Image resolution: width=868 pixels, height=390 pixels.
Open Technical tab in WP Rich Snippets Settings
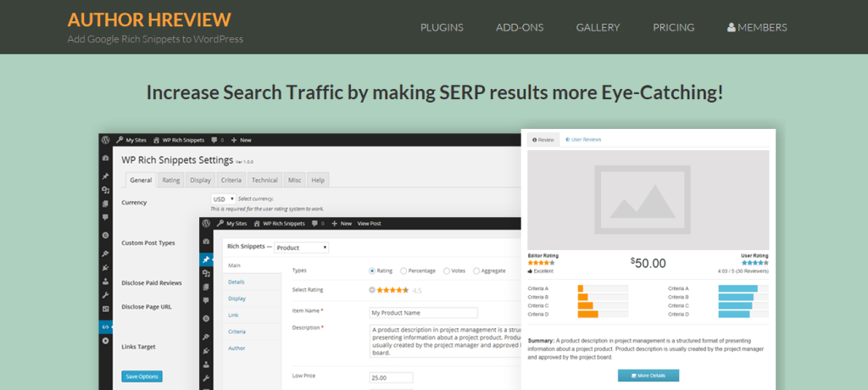click(264, 180)
